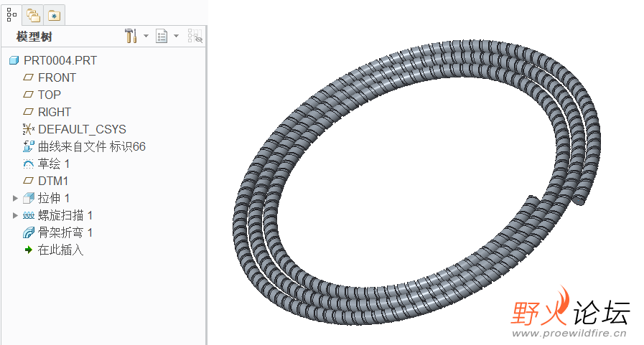The height and width of the screenshot is (345, 644).
Task: Select the DEFAULT_CSYS tree item
Action: point(82,129)
